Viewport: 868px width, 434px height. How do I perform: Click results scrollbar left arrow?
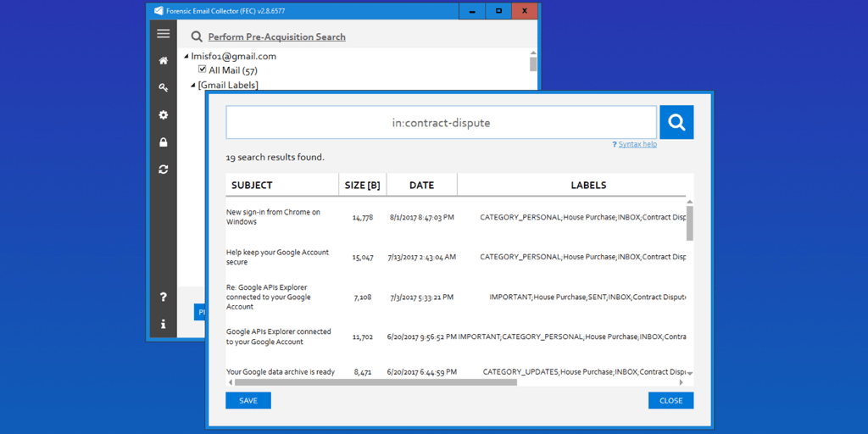coord(231,382)
